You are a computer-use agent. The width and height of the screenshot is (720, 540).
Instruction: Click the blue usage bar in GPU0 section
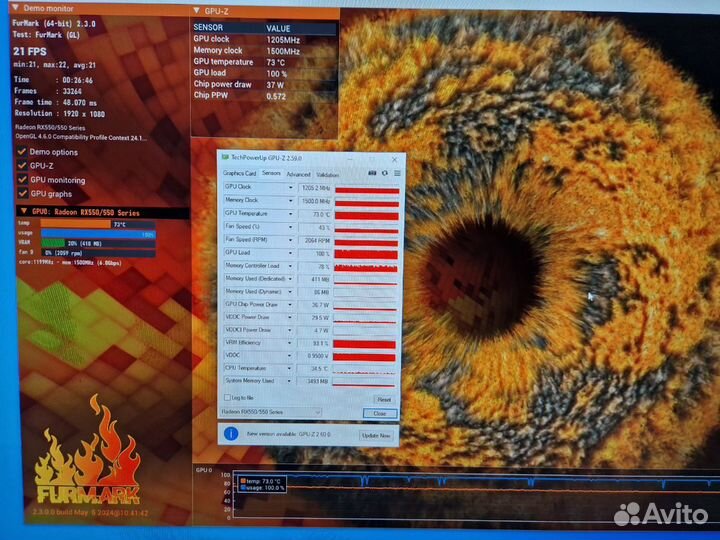coord(98,234)
